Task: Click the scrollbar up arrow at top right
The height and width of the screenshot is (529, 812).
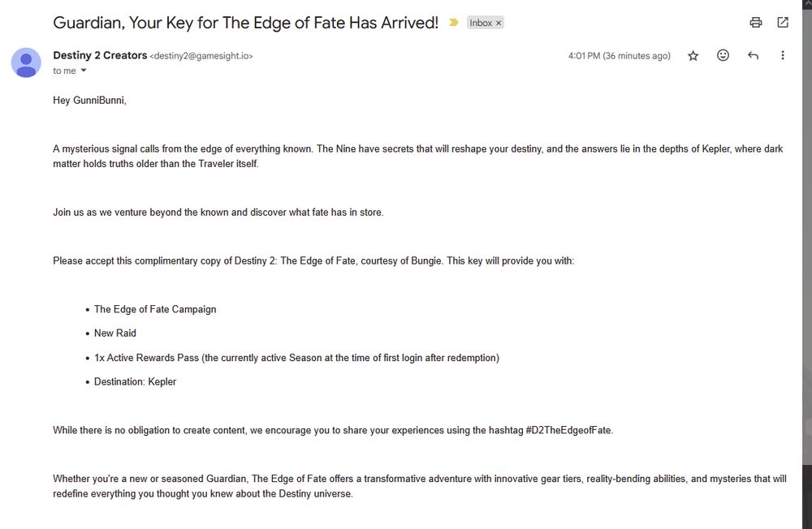Action: coord(807,3)
